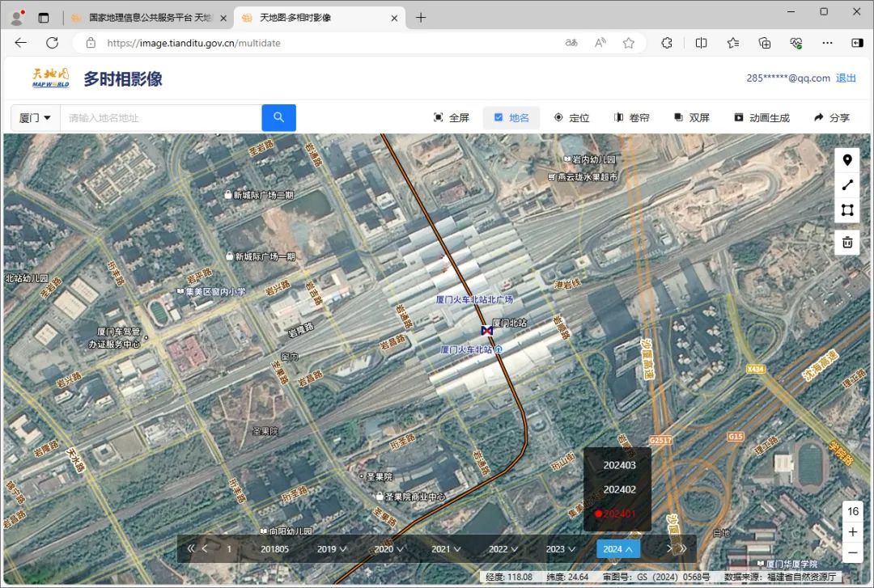
Task: Click the account email 285******@qq.com
Action: click(788, 78)
